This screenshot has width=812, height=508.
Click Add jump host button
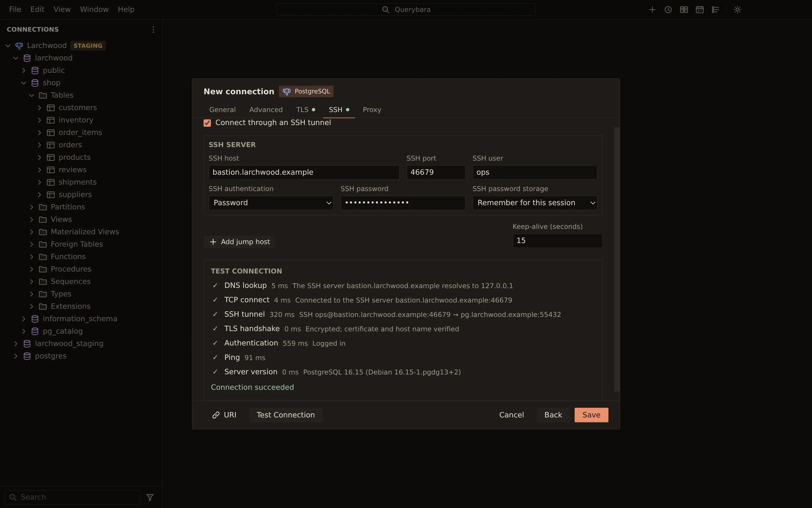(x=240, y=242)
